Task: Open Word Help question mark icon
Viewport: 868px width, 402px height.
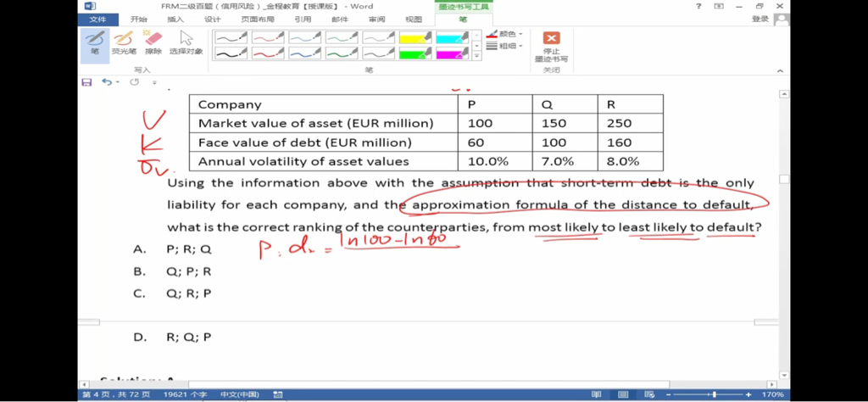Action: click(698, 6)
